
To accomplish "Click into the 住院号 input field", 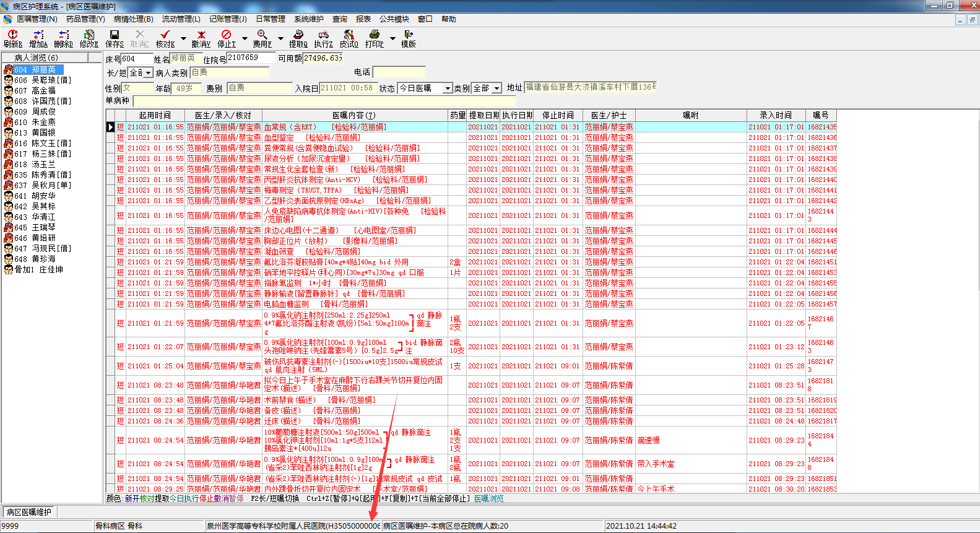I will [x=251, y=58].
